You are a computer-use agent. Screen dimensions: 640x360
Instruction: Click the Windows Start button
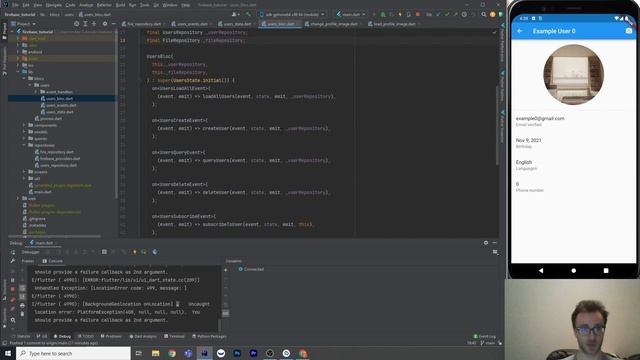pyautogui.click(x=8, y=353)
